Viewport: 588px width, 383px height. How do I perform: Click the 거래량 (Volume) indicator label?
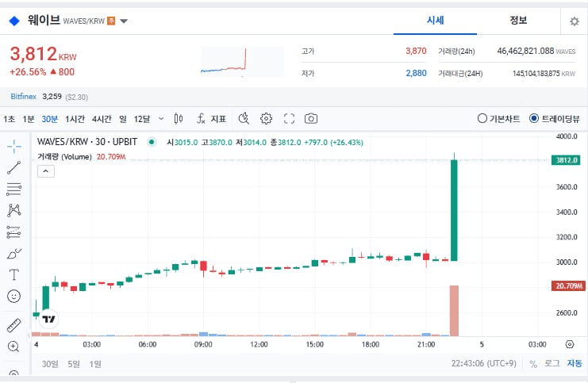point(64,157)
